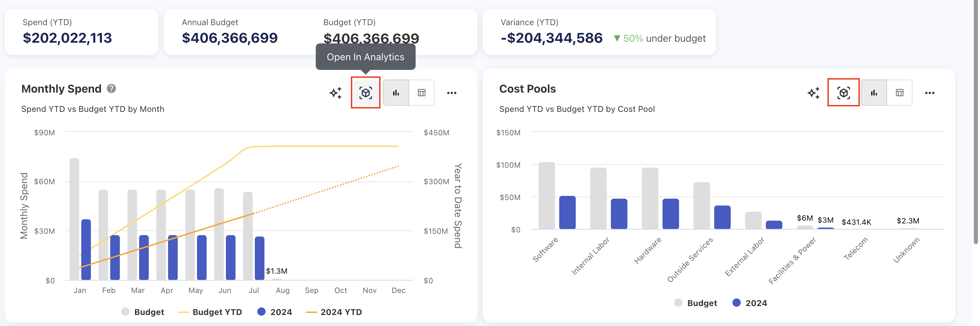The height and width of the screenshot is (326, 980).
Task: Switch Cost Pools to table view
Action: [x=899, y=93]
